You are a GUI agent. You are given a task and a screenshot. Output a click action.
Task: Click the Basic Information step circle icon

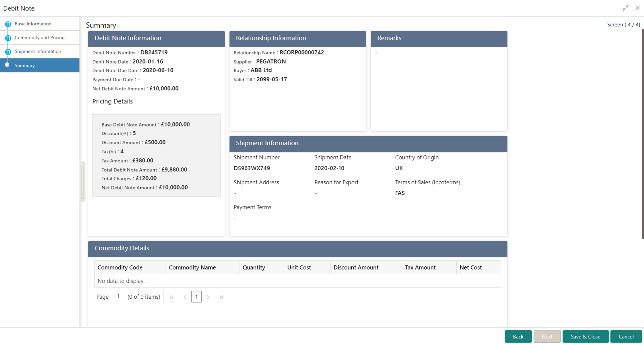(8, 24)
